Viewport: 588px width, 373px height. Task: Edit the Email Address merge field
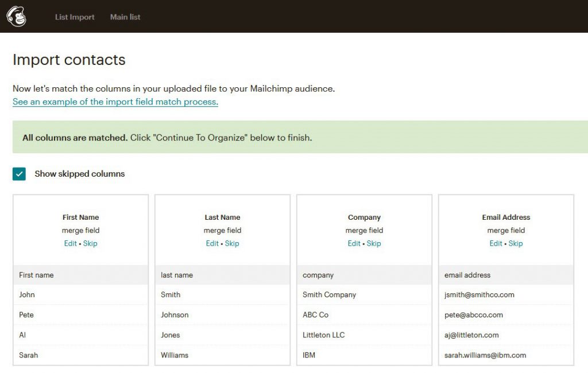pyautogui.click(x=496, y=243)
